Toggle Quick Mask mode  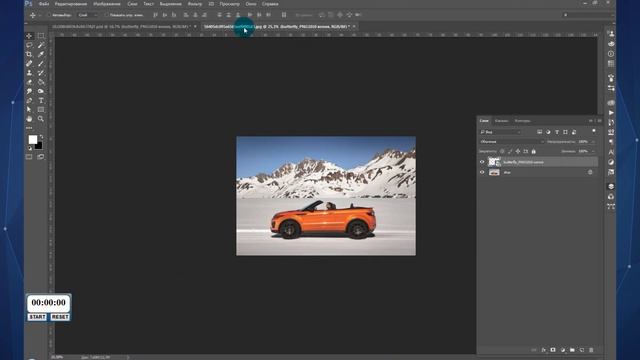[x=29, y=157]
